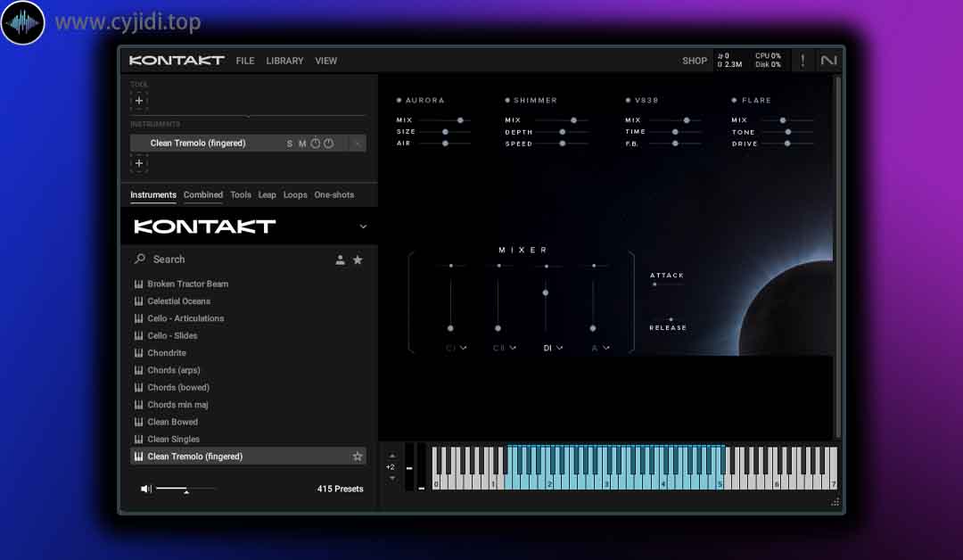
Task: Click the search magnifier icon
Action: [140, 259]
